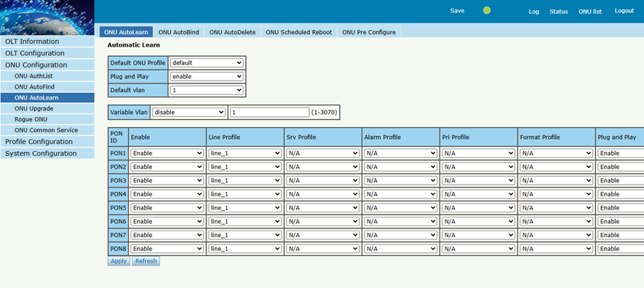Open the Default vlan dropdown
The image size is (644, 288).
[x=207, y=90]
